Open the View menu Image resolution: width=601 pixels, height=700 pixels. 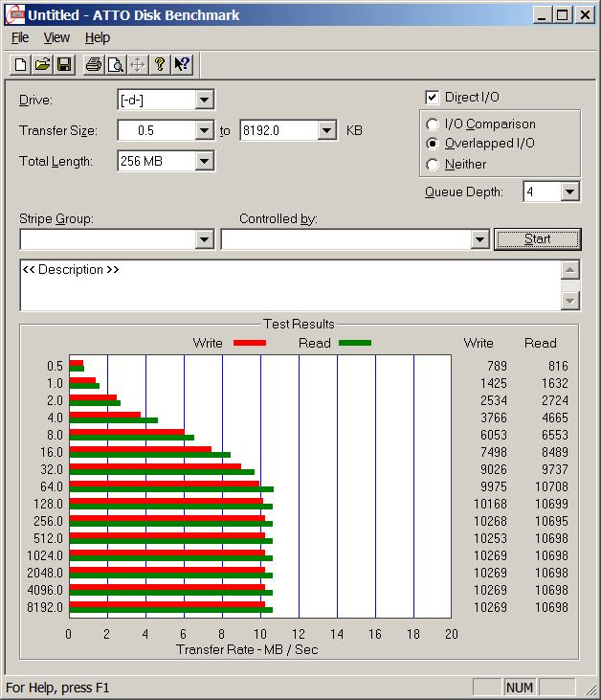pos(56,37)
